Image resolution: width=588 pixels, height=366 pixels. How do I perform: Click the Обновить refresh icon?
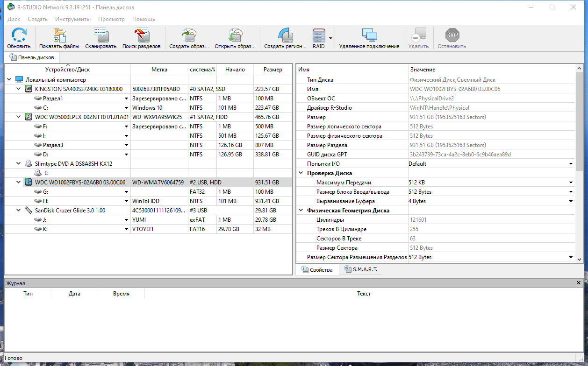click(x=19, y=35)
